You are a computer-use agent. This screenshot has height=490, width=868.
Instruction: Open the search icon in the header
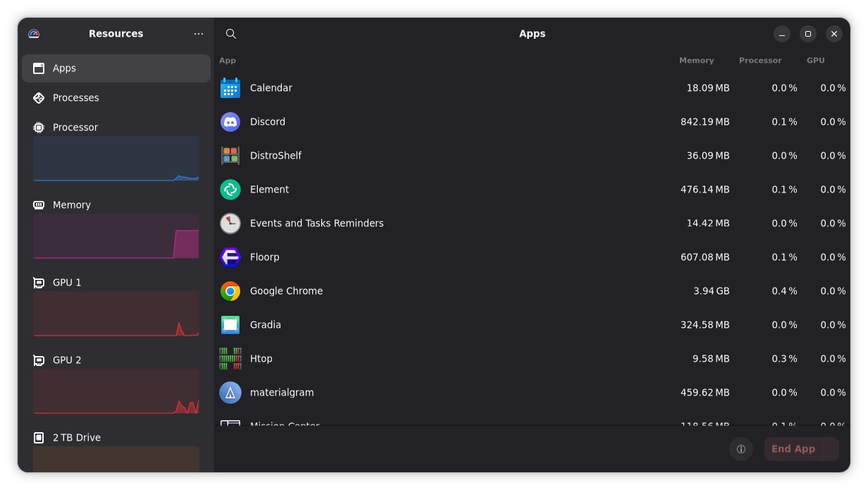[x=230, y=34]
